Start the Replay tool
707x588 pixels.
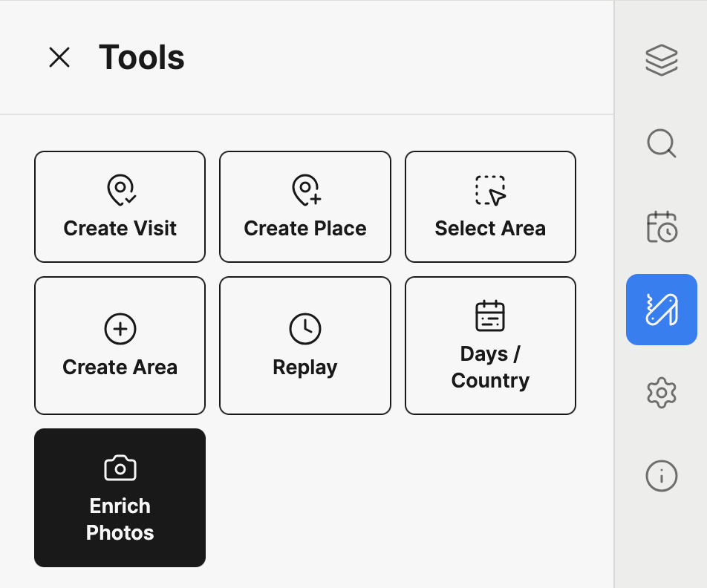(304, 345)
